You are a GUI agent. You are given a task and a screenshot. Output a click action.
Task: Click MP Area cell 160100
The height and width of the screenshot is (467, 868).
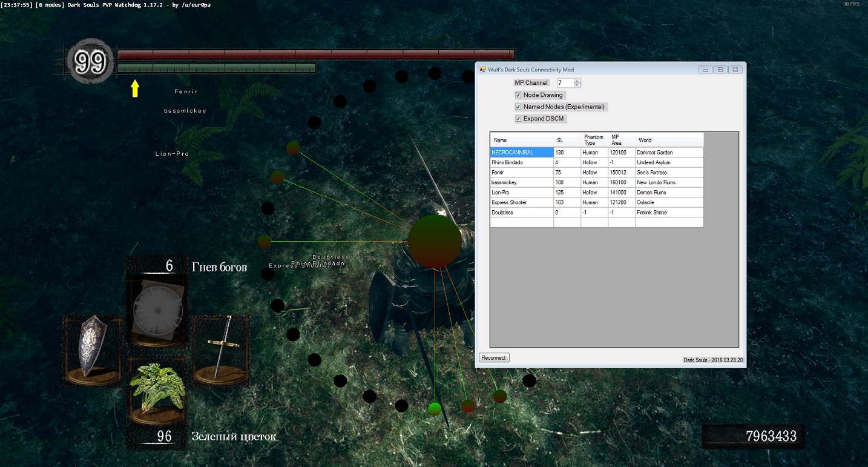point(622,182)
